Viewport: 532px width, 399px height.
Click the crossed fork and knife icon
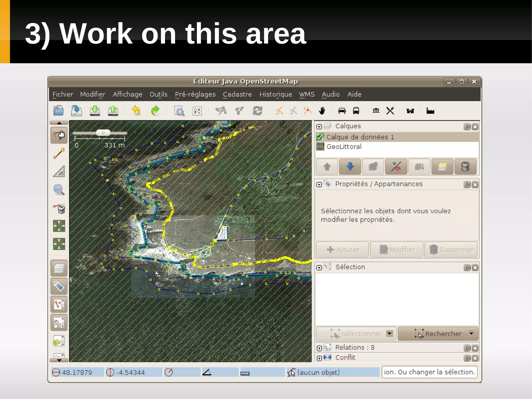[x=390, y=111]
